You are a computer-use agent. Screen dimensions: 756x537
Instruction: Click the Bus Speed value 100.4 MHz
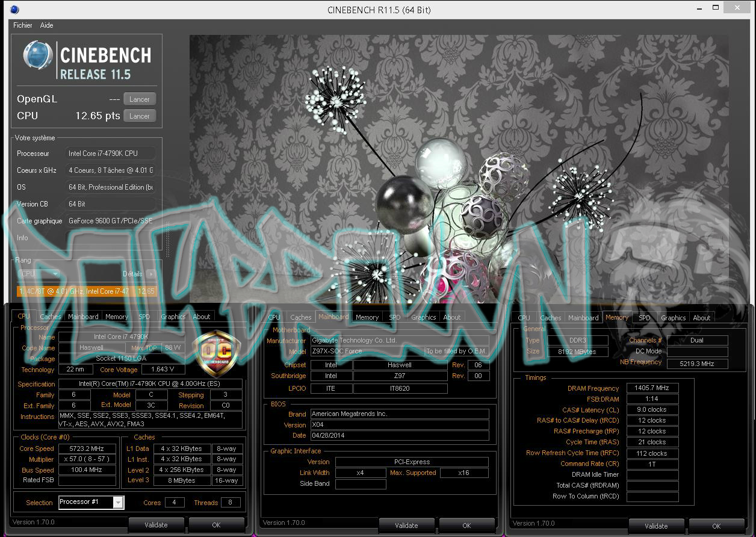(87, 470)
